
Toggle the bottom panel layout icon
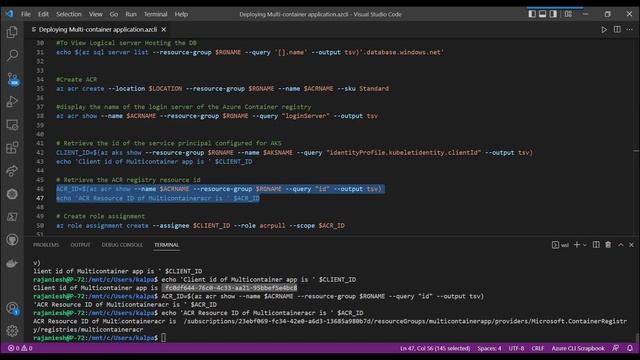542,14
